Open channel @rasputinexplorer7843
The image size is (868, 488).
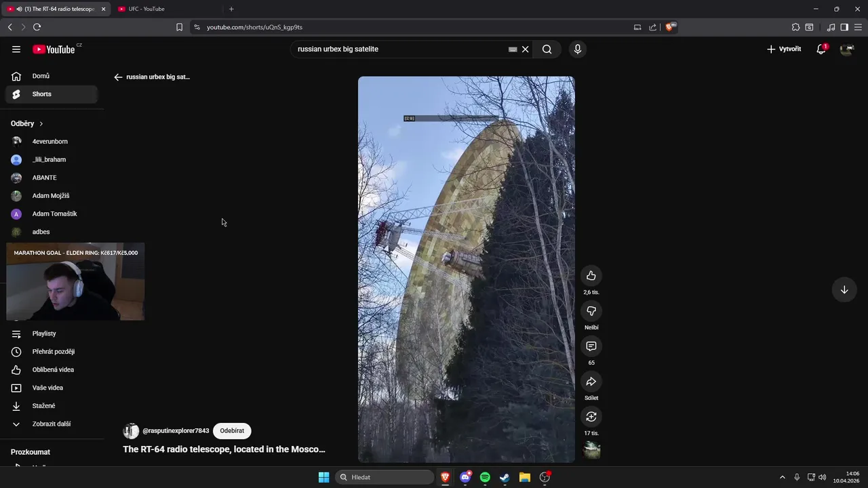[176, 431]
